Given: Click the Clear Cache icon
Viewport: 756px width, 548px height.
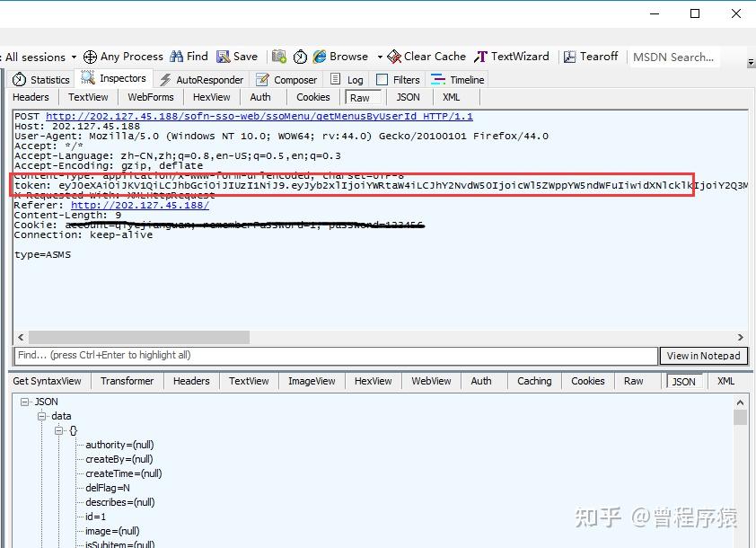Looking at the screenshot, I should 395,56.
